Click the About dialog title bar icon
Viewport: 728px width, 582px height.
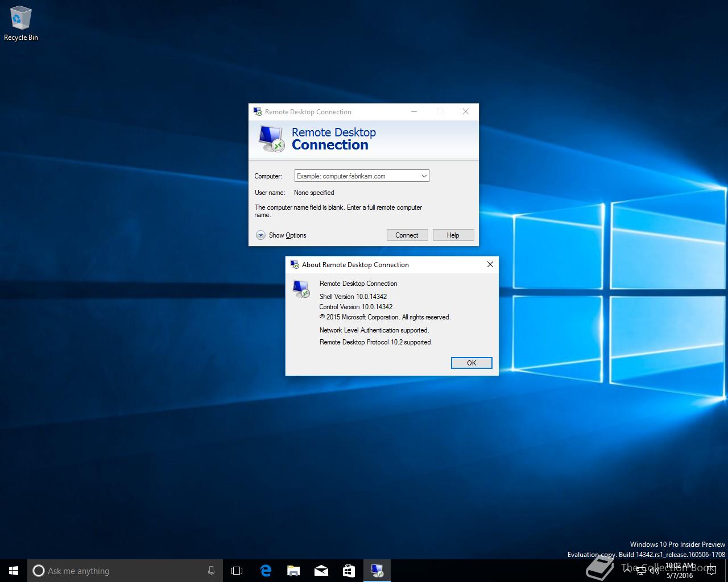pos(295,264)
